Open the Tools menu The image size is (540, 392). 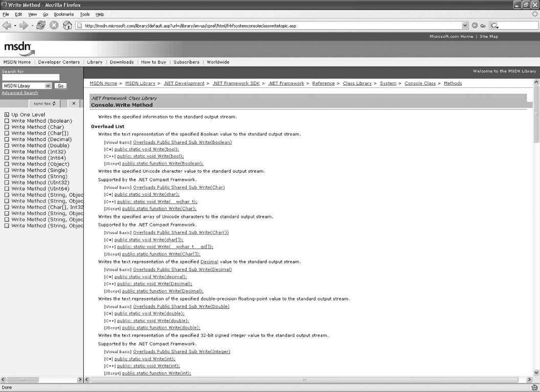(85, 14)
